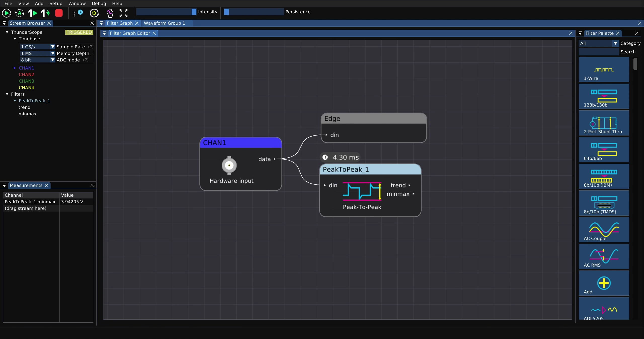The height and width of the screenshot is (339, 644).
Task: Select the Filter Graph tab
Action: (x=120, y=23)
